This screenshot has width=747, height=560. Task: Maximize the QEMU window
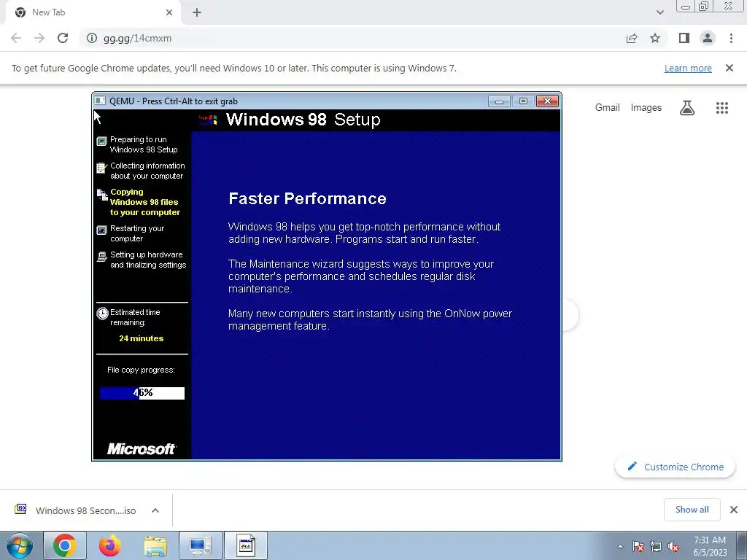click(x=523, y=101)
